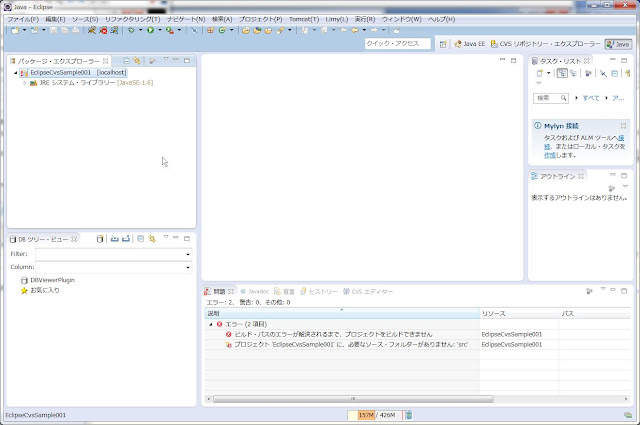
Task: Toggle Categorized view in Task List
Action: [562, 73]
